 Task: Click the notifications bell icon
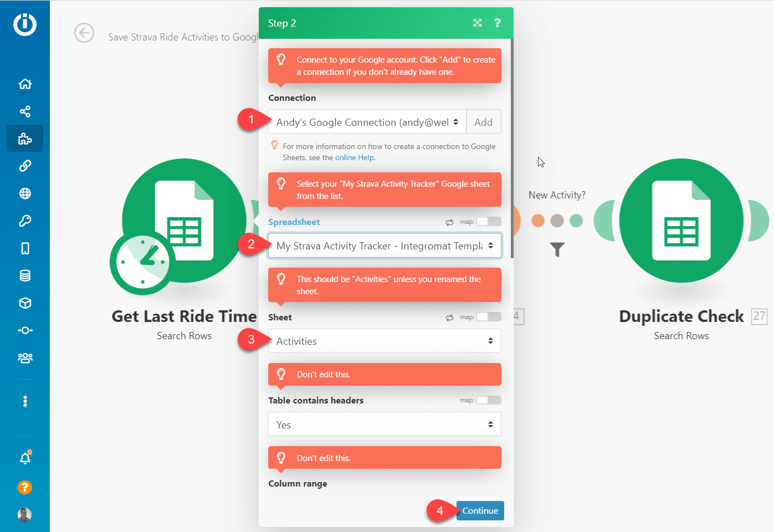point(25,458)
